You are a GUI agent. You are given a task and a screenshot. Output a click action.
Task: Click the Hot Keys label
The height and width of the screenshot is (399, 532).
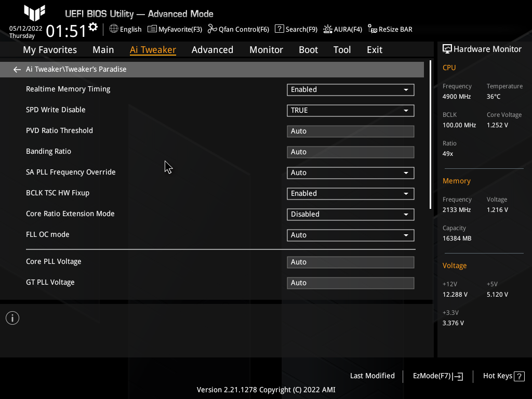(x=497, y=376)
